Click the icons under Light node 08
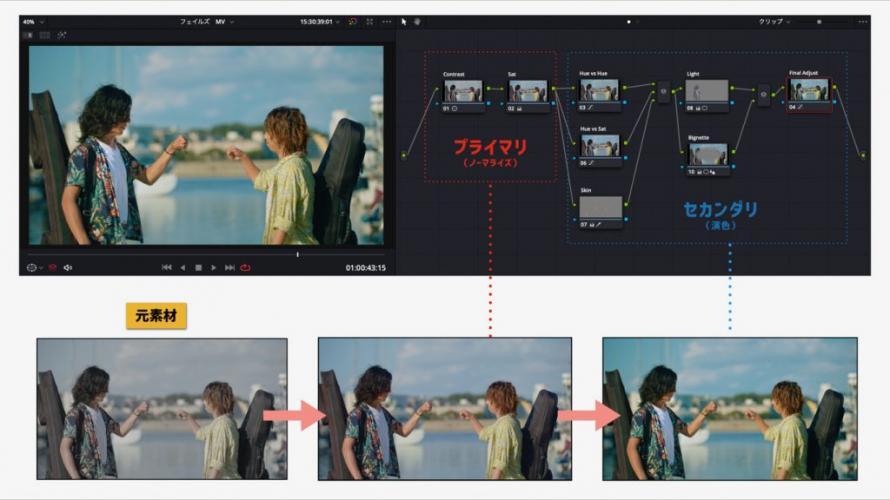The height and width of the screenshot is (500, 890). 702,108
